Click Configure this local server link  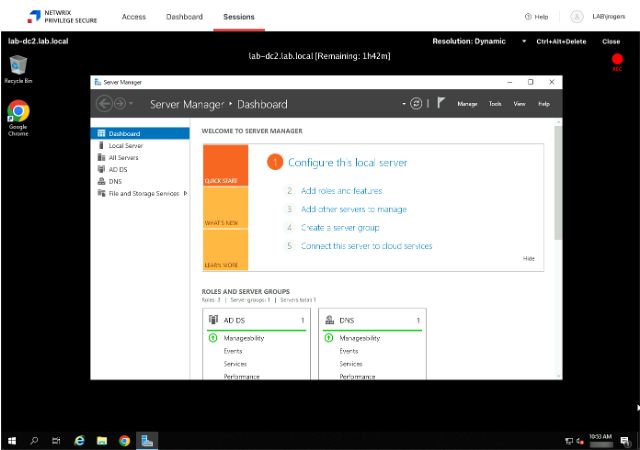tap(347, 163)
